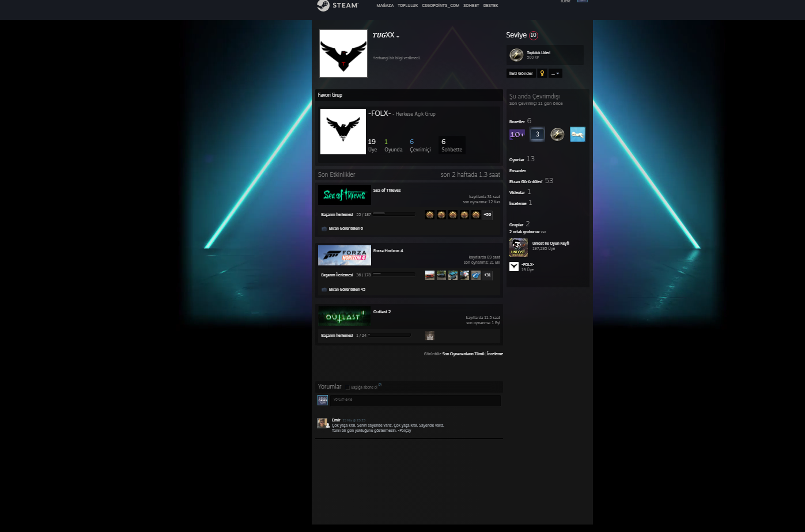Show +50 more Sea of Thieves achievements

(x=487, y=215)
